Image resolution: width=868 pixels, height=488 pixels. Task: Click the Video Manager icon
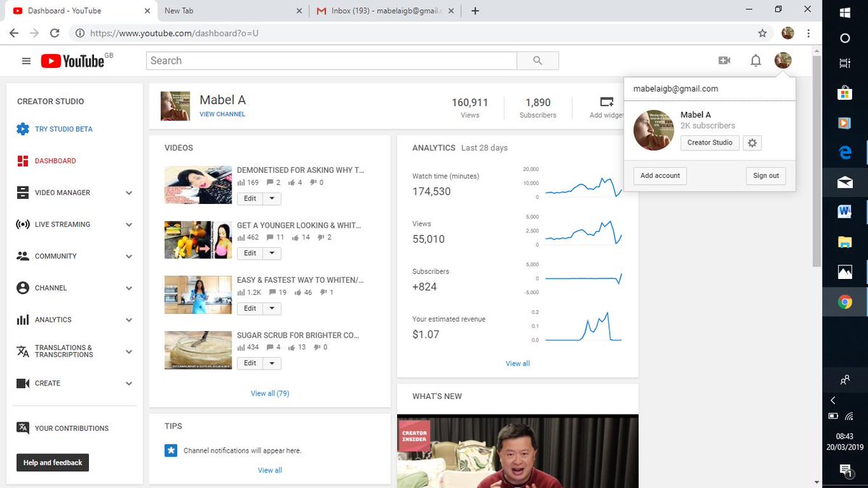point(22,193)
